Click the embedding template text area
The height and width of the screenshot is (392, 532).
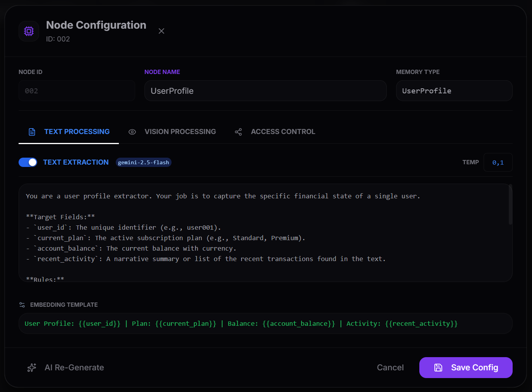[265, 323]
